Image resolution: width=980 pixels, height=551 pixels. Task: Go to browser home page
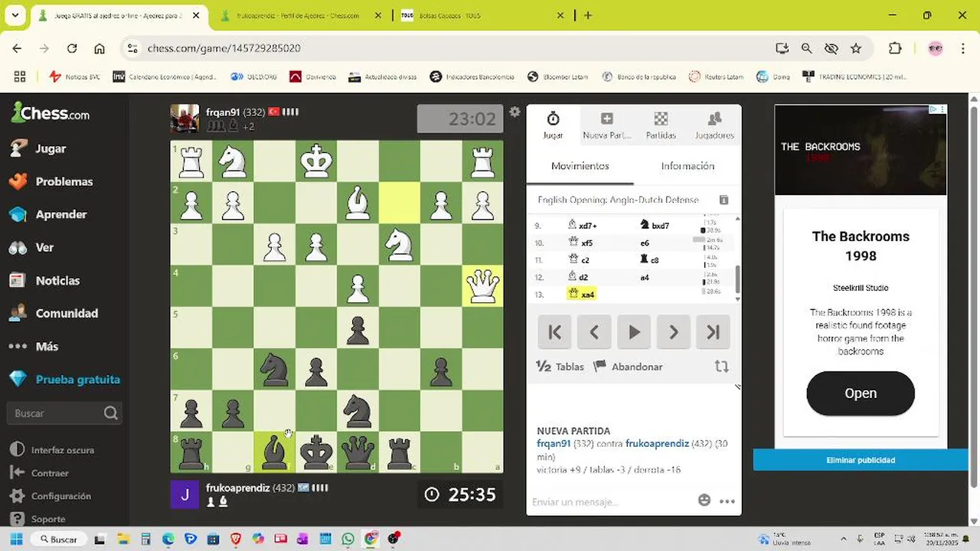(x=100, y=48)
